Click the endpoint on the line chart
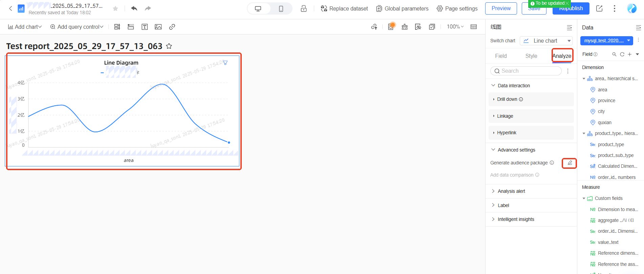644x274 pixels. click(x=229, y=142)
